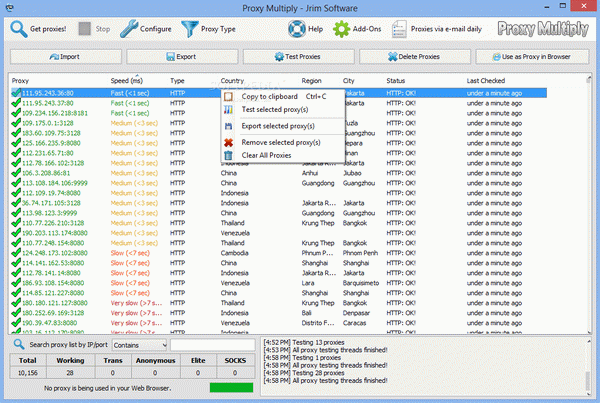The height and width of the screenshot is (403, 600).
Task: Sort list by the Speed (ms) column header
Action: coord(127,81)
